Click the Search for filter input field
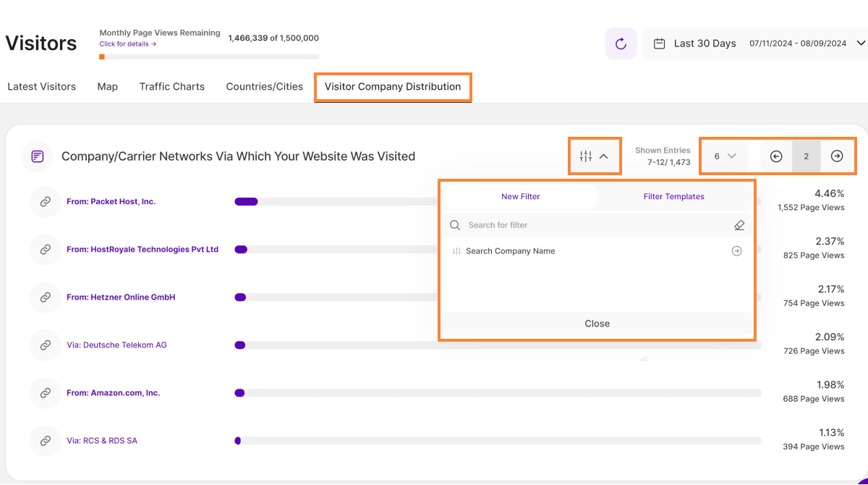 593,225
